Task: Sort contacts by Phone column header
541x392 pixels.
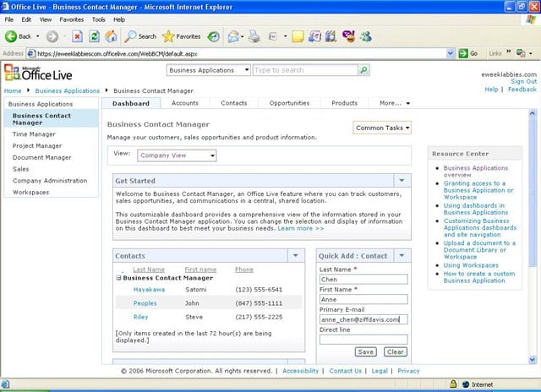Action: [x=244, y=269]
